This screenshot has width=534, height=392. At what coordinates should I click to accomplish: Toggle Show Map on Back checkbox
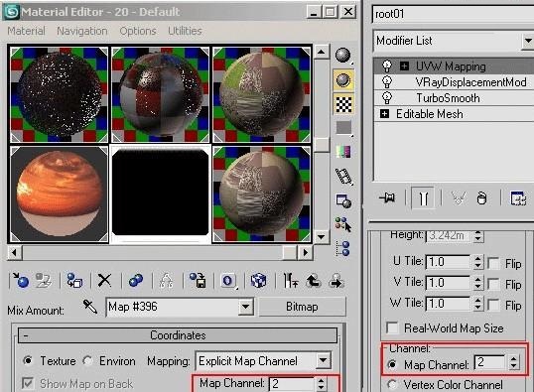click(x=28, y=383)
